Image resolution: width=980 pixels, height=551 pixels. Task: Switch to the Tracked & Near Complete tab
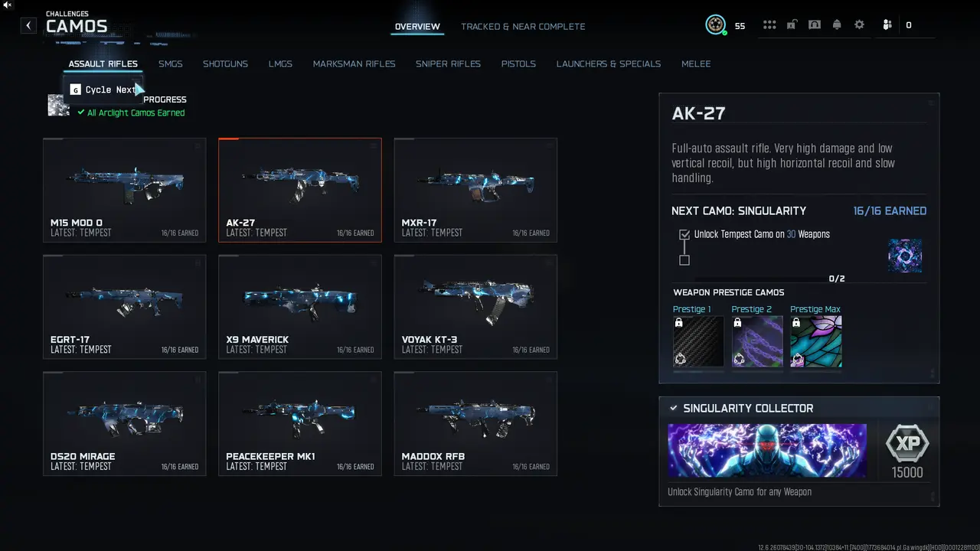coord(523,27)
